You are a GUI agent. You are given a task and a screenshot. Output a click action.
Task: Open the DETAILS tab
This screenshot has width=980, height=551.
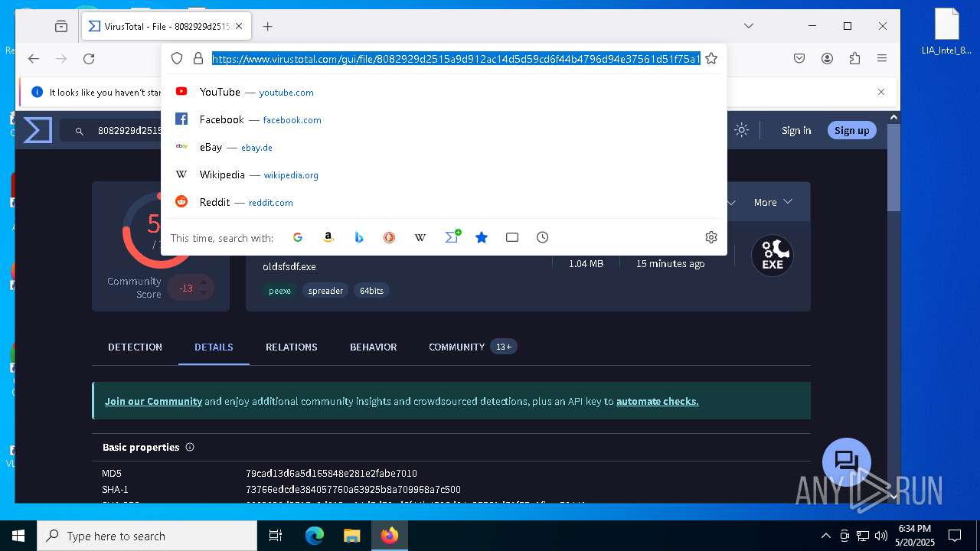(214, 347)
